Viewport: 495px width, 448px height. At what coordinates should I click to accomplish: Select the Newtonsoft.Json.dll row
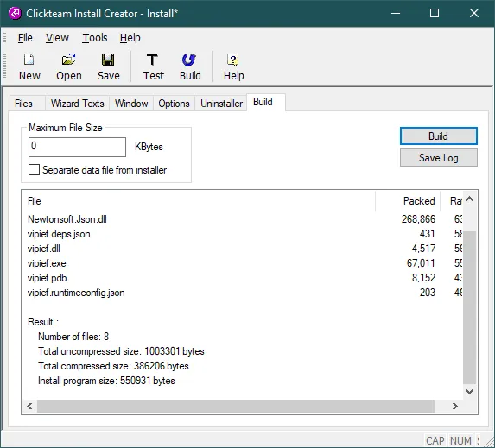point(243,219)
